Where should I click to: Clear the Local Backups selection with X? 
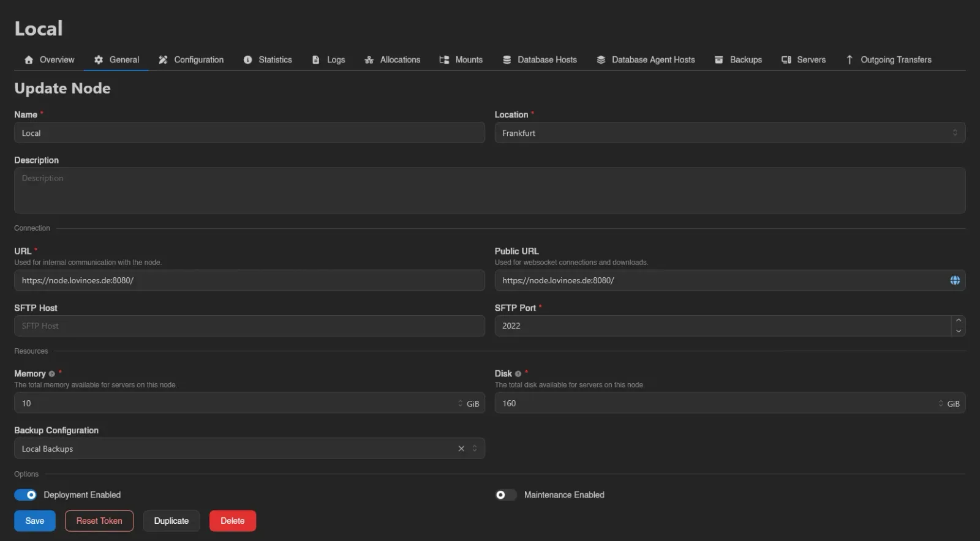pos(461,449)
